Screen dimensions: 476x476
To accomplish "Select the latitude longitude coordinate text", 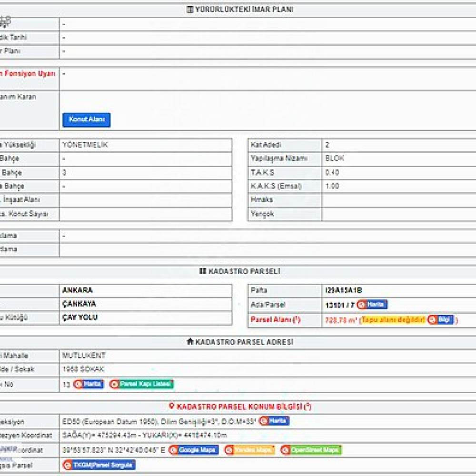I will coord(114,450).
